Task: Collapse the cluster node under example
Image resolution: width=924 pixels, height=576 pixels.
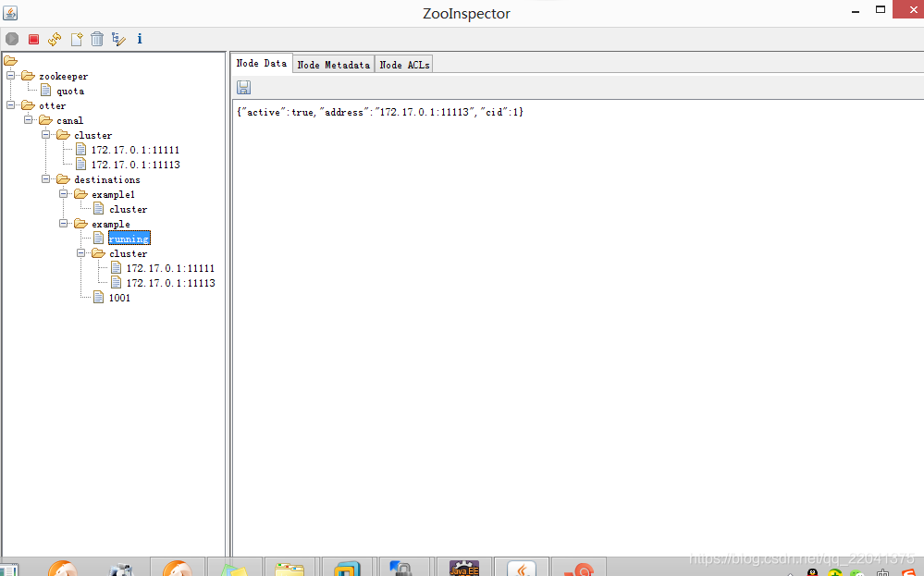Action: [x=81, y=253]
